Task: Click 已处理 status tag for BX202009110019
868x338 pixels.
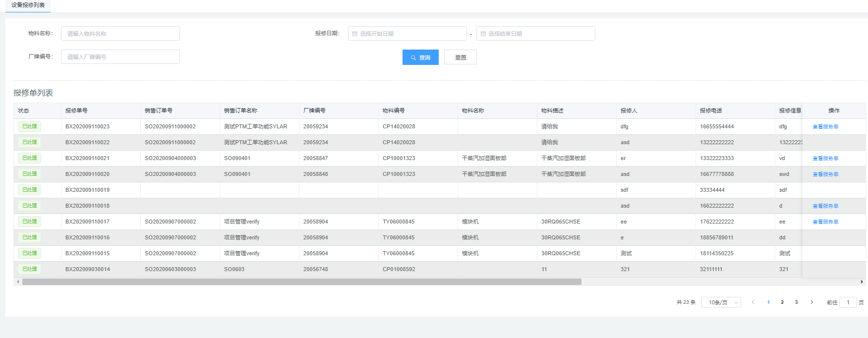Action: [x=30, y=190]
